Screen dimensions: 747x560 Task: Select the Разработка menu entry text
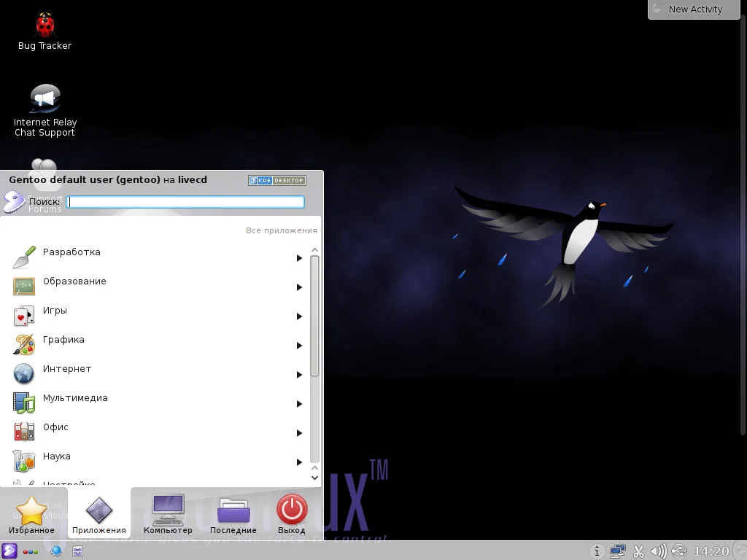[71, 252]
